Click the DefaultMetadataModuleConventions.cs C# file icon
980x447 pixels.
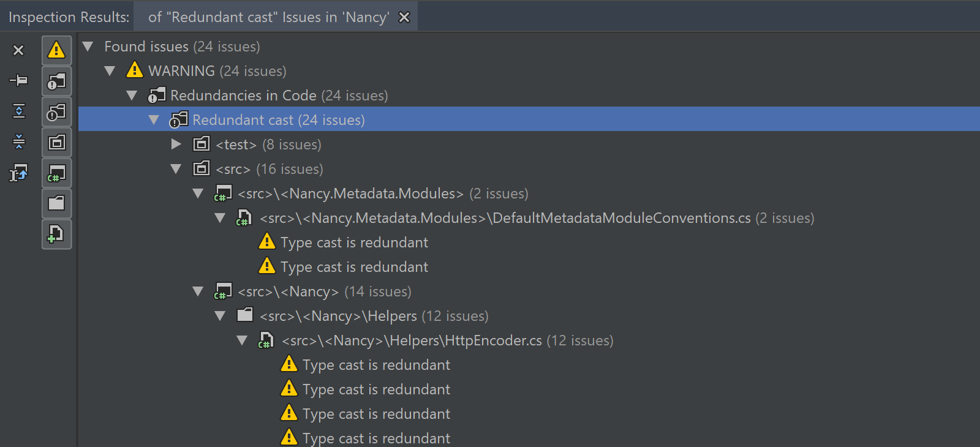244,218
